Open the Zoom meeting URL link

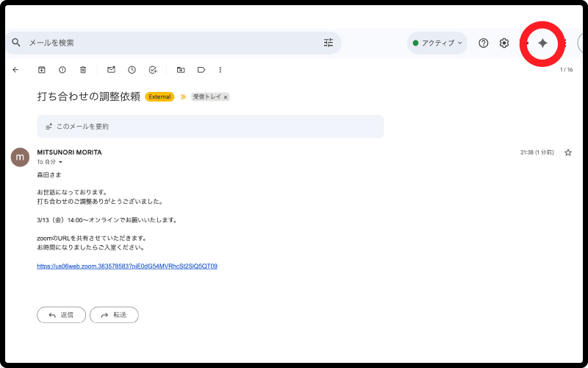[x=126, y=266]
